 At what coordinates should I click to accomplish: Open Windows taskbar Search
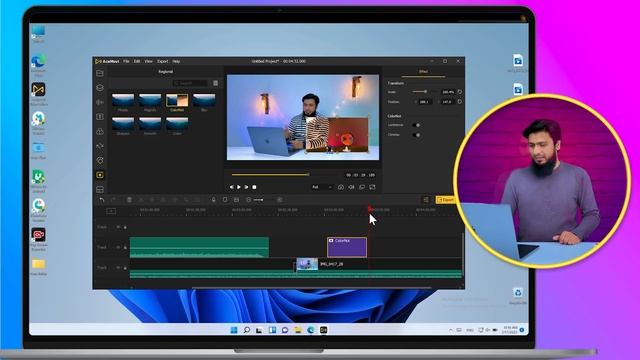[247, 330]
